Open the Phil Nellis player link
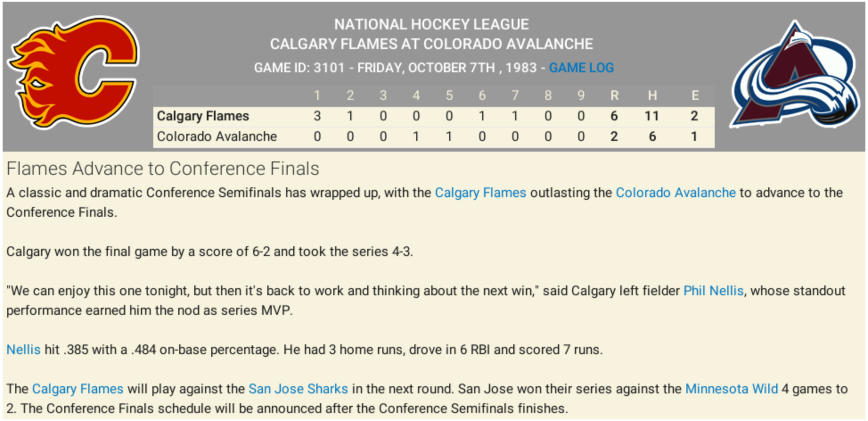868x421 pixels. click(713, 291)
